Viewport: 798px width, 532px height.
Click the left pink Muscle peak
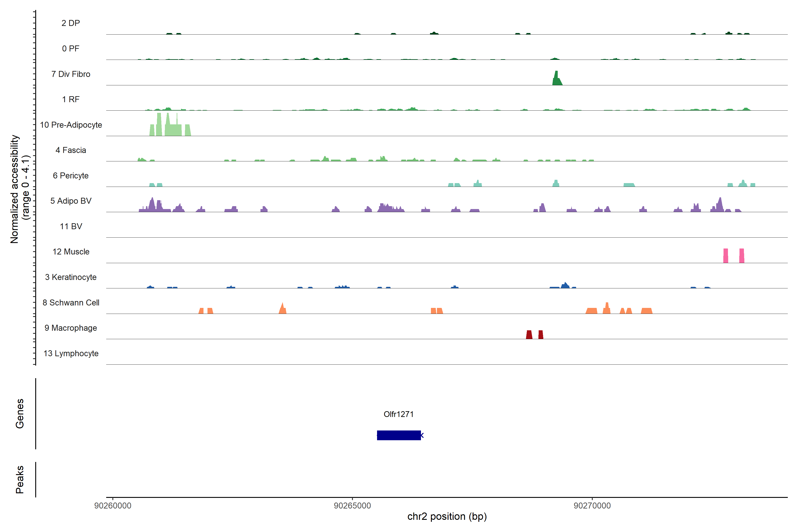725,256
